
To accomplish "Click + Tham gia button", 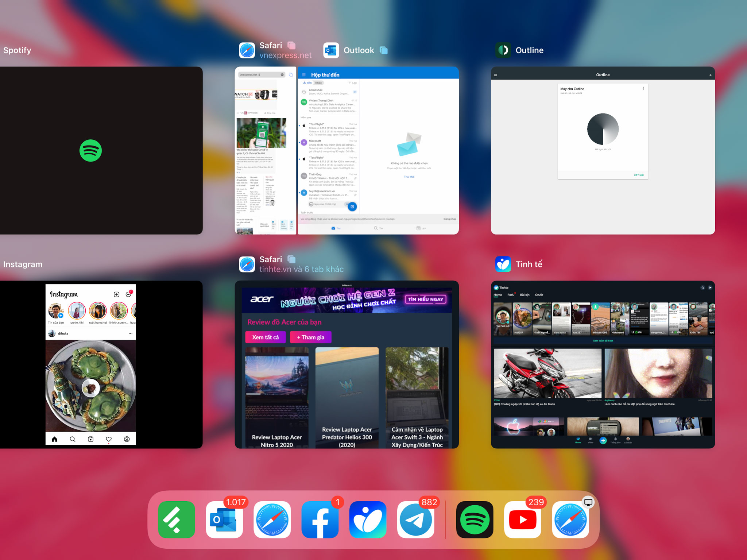I will [x=310, y=337].
